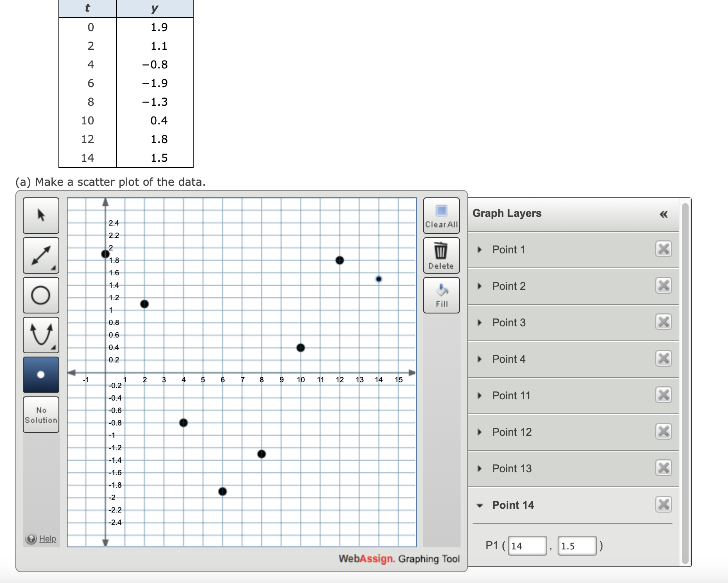
Task: Remove Point 11 from Graph Layers
Action: point(664,395)
